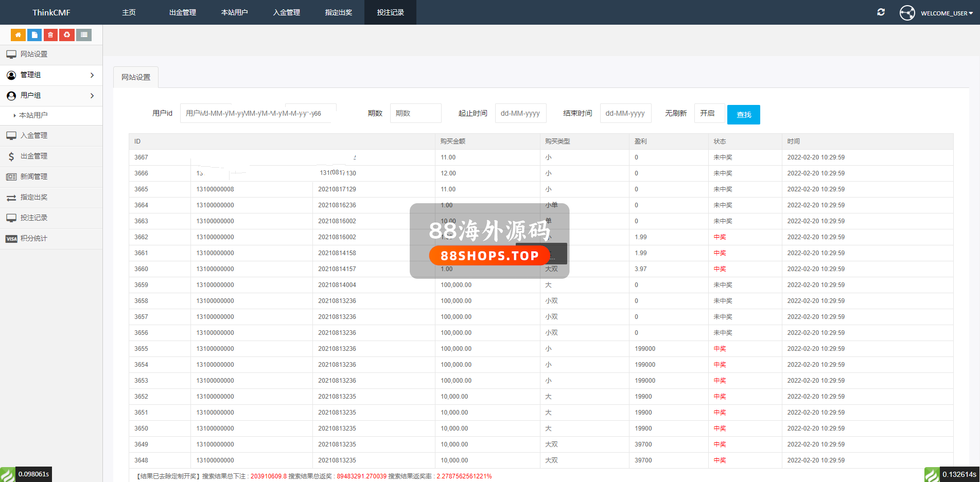Open 出金管理 via dollar sign icon
980x482 pixels.
point(11,156)
